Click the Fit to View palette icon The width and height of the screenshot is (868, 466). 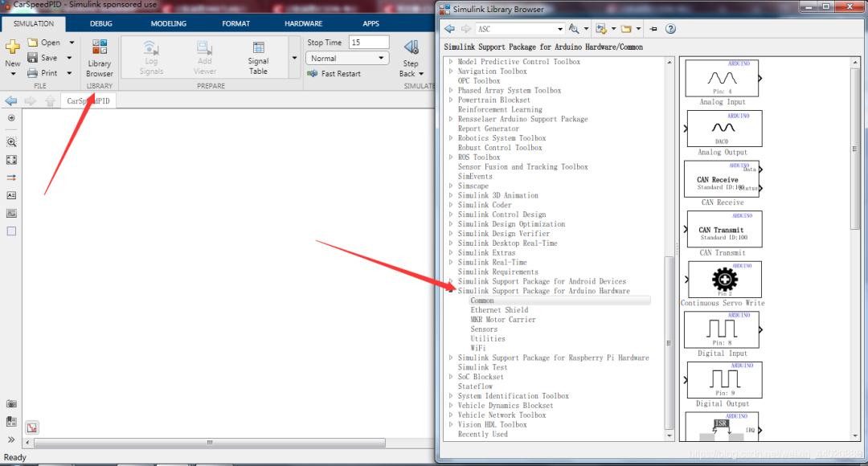click(x=11, y=160)
